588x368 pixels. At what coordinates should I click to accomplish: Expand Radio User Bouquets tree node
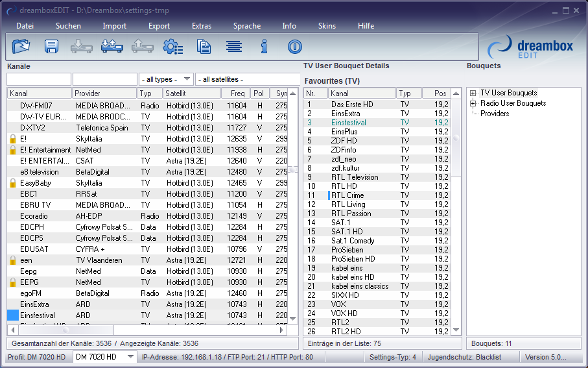[473, 103]
